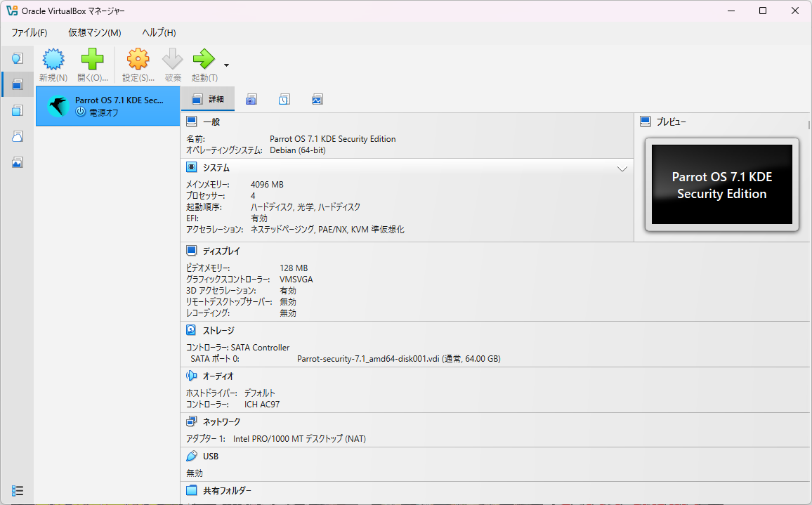Click the 一般 monitor icon
This screenshot has width=812, height=505.
192,122
